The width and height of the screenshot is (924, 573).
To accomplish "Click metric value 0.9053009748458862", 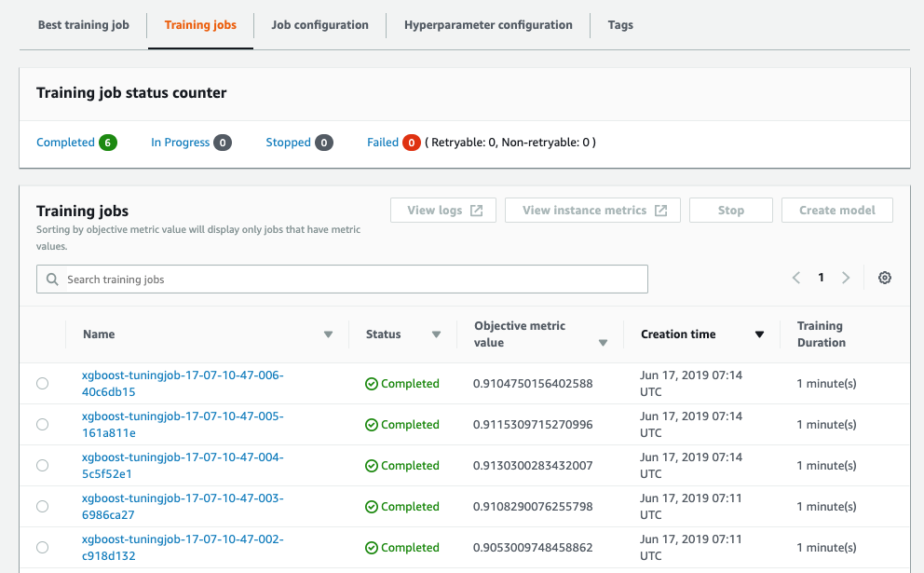I will [533, 548].
